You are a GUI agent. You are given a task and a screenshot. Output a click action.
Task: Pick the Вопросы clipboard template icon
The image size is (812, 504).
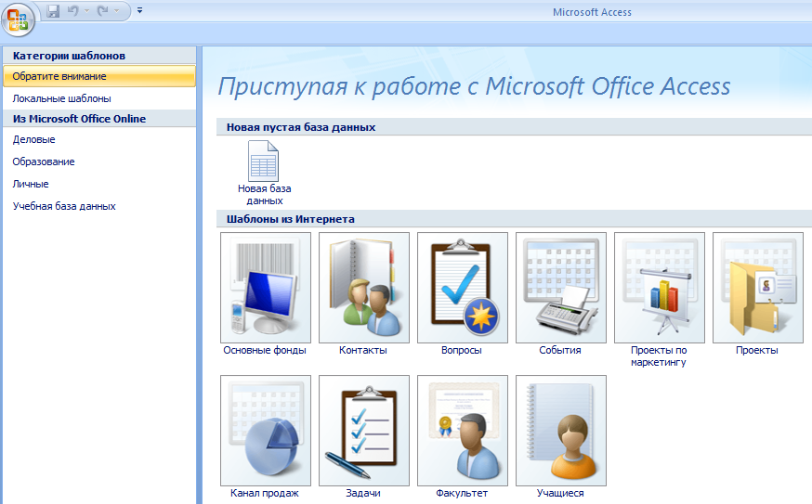coord(463,287)
